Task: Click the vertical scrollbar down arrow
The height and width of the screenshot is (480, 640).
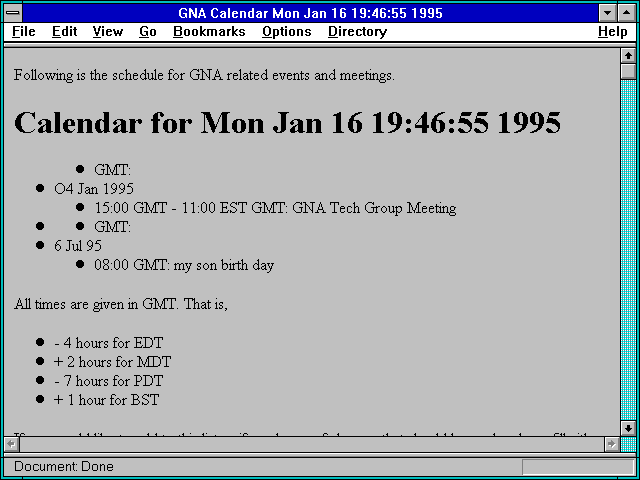Action: [x=628, y=428]
